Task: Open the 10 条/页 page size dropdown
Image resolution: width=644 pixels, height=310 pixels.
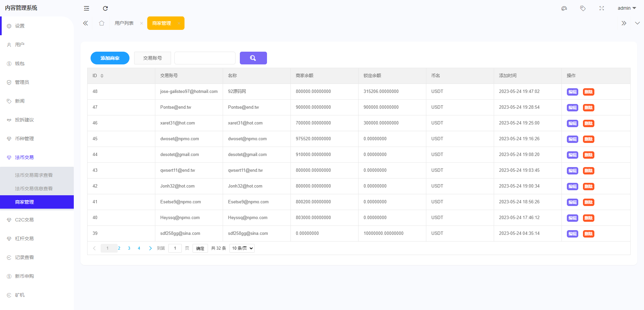Action: (242, 248)
